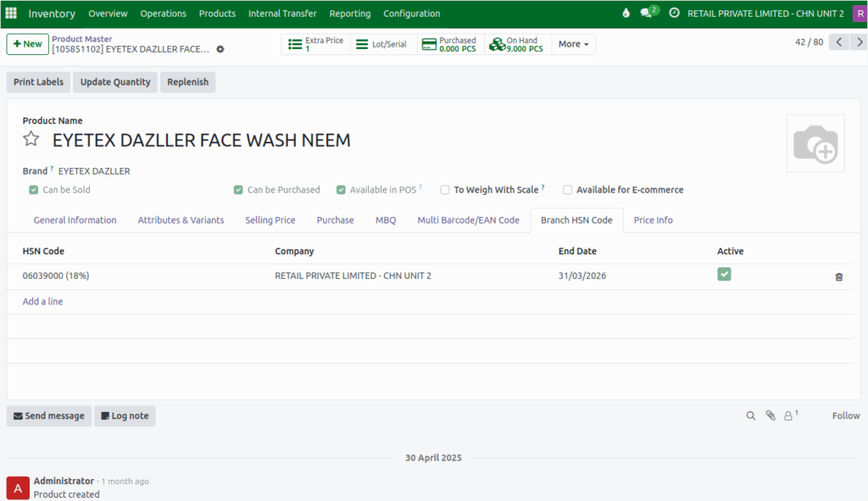Viewport: 868px width, 501px height.
Task: Click Add a line under HSN Code
Action: coord(42,301)
